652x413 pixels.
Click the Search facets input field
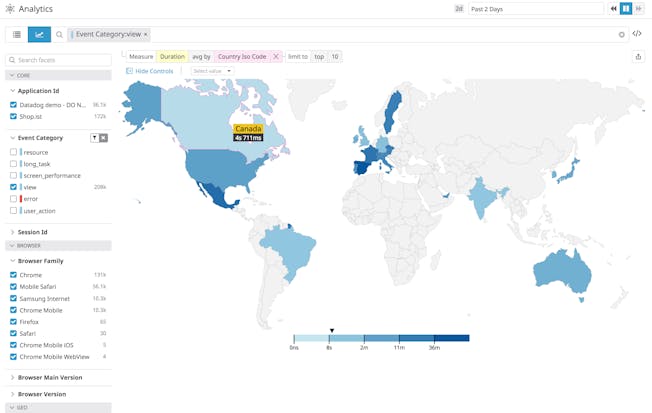[62, 61]
